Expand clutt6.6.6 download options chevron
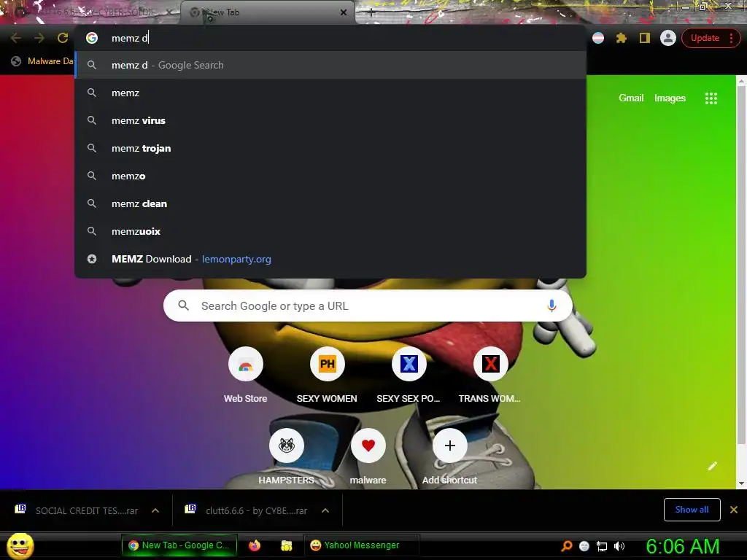The image size is (747, 560). coord(325,510)
